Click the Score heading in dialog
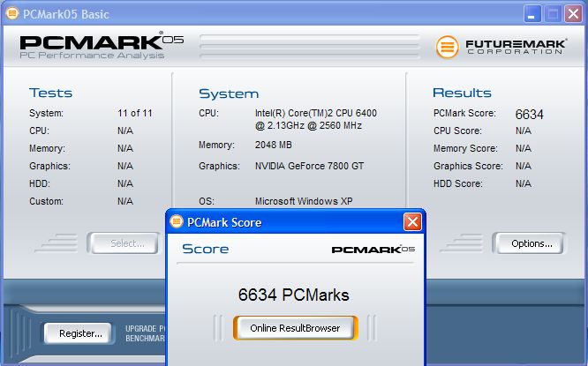 [205, 249]
